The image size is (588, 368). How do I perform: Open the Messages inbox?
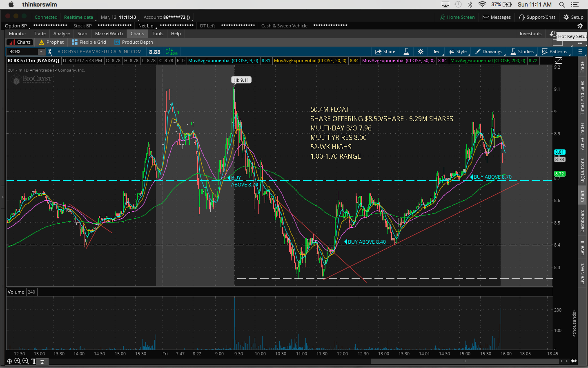(x=497, y=17)
